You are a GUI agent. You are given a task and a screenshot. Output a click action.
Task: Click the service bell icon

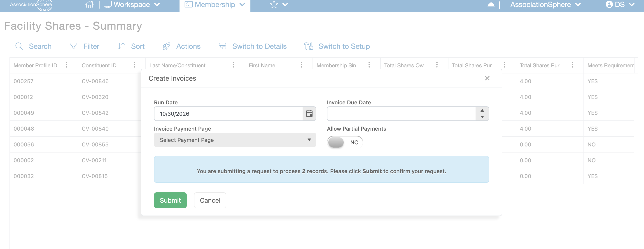(491, 5)
